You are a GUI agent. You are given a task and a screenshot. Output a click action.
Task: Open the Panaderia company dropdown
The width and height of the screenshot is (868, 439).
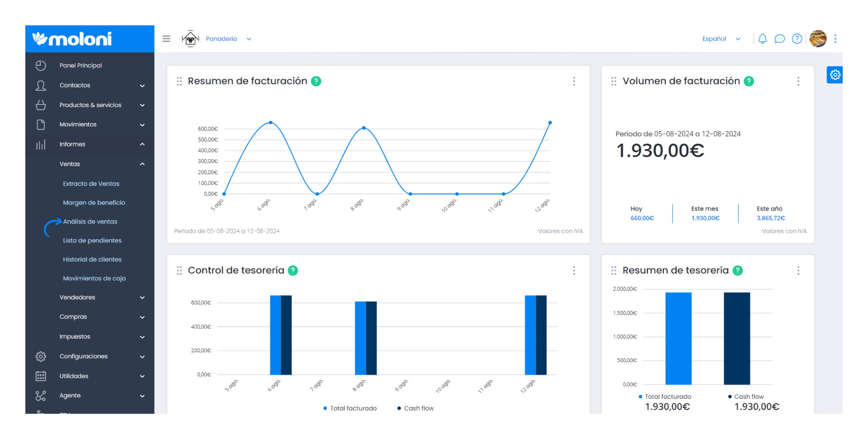pos(229,39)
